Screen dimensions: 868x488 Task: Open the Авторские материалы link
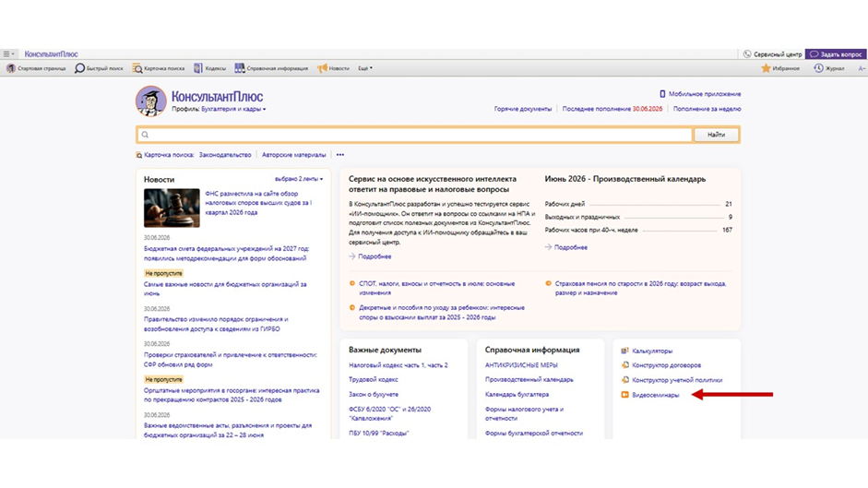pyautogui.click(x=294, y=155)
